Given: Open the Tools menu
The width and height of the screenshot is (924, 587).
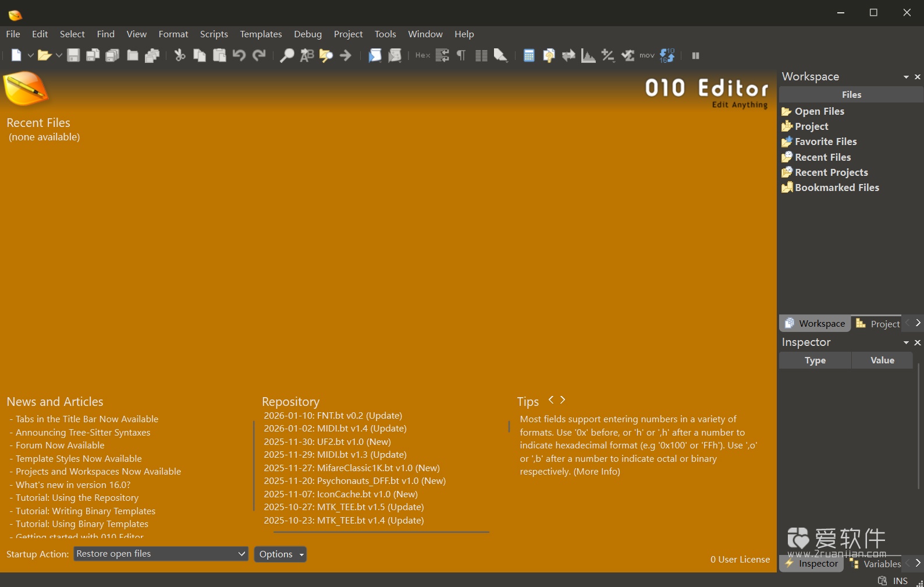Looking at the screenshot, I should [385, 34].
